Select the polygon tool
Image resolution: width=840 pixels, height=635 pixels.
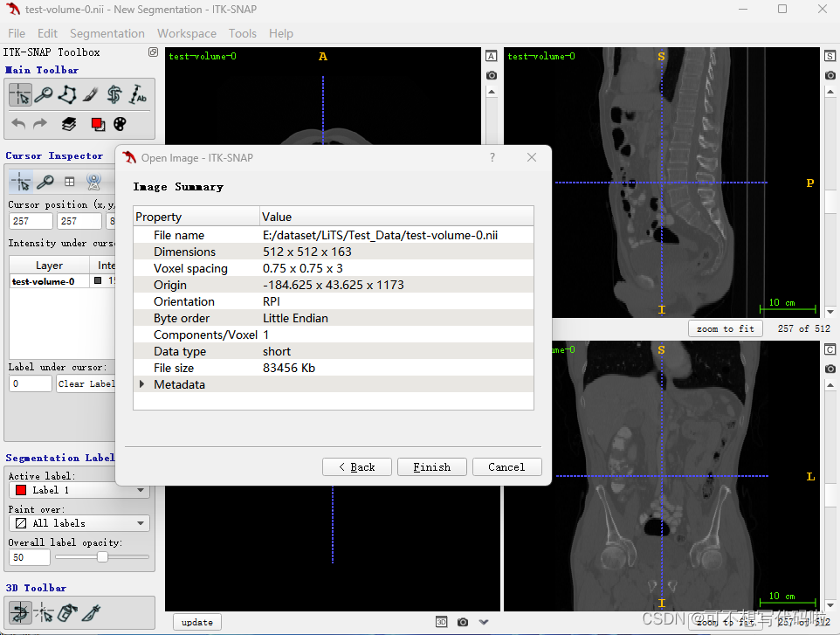pos(67,95)
